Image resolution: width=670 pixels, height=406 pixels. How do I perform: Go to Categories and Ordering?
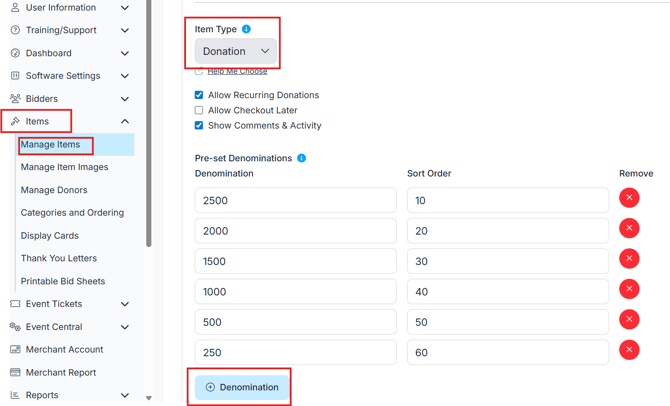tap(72, 213)
